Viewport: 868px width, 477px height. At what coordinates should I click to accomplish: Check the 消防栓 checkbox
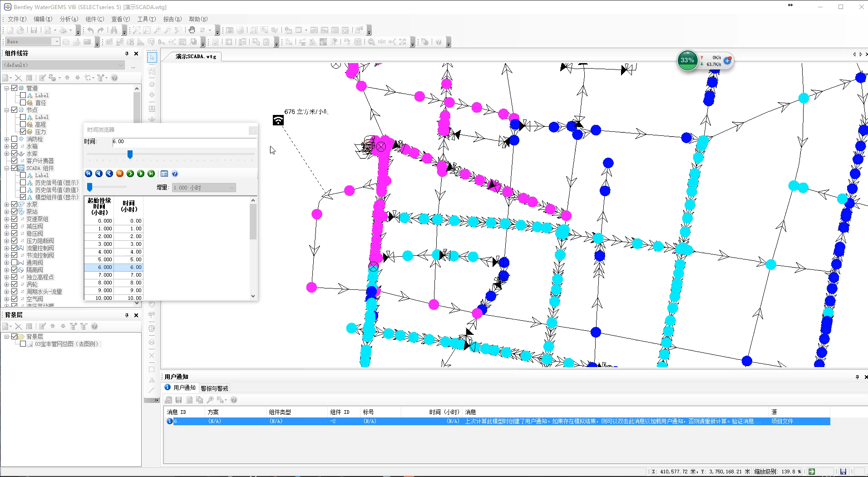(x=15, y=139)
